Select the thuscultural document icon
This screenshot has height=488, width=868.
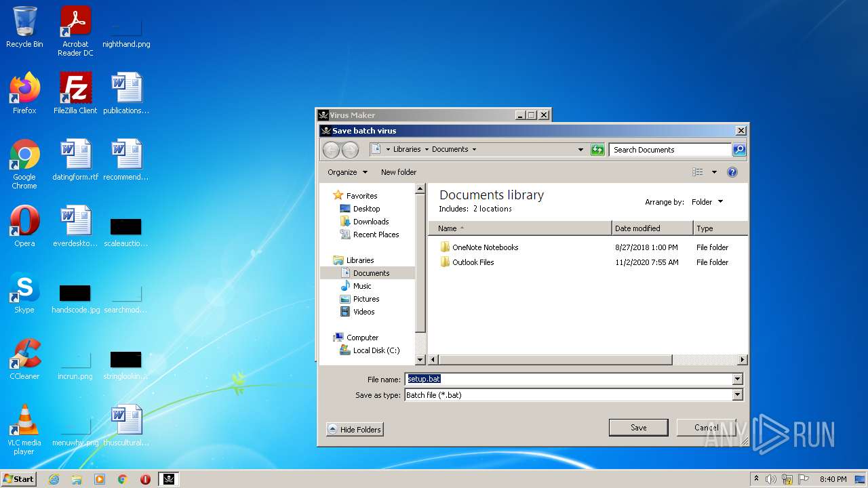click(x=126, y=426)
